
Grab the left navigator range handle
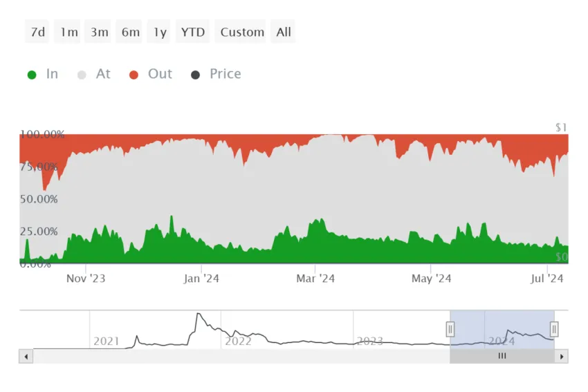click(x=450, y=329)
